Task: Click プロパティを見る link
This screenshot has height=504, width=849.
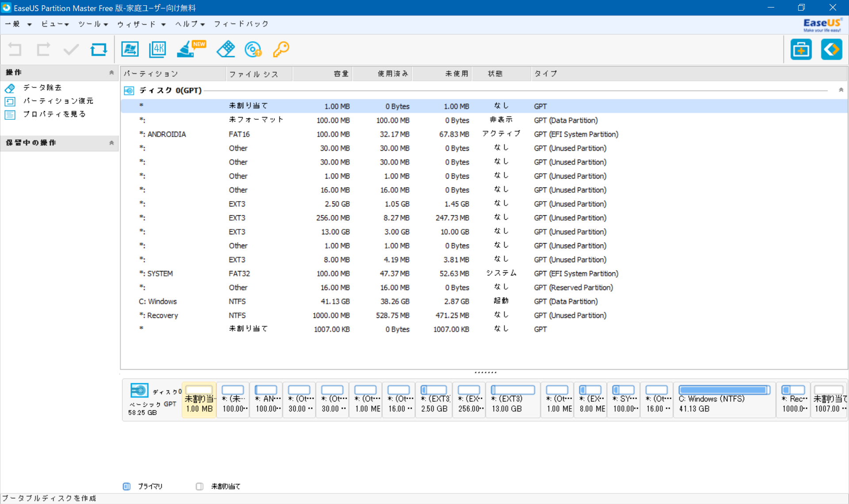Action: [x=54, y=115]
